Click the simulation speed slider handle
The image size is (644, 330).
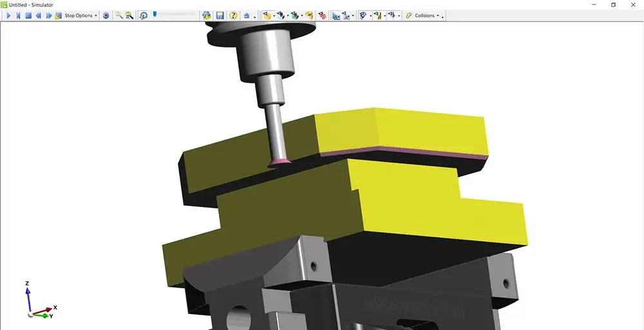pos(155,14)
